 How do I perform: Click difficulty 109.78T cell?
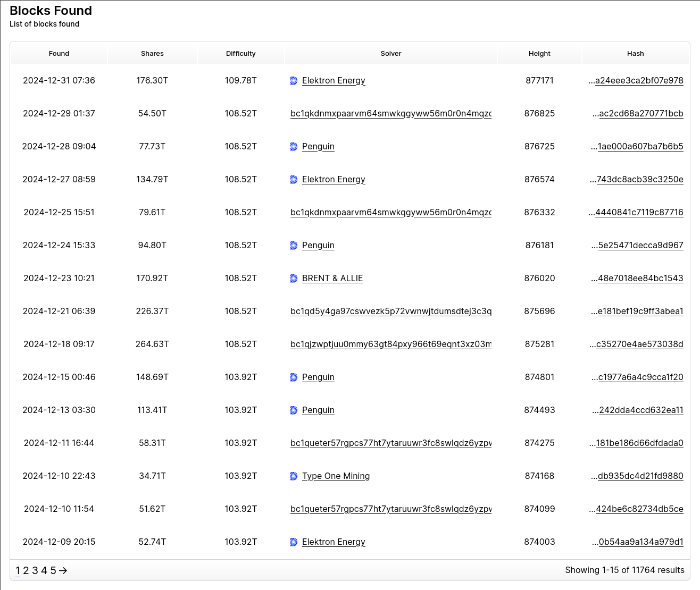(x=241, y=81)
